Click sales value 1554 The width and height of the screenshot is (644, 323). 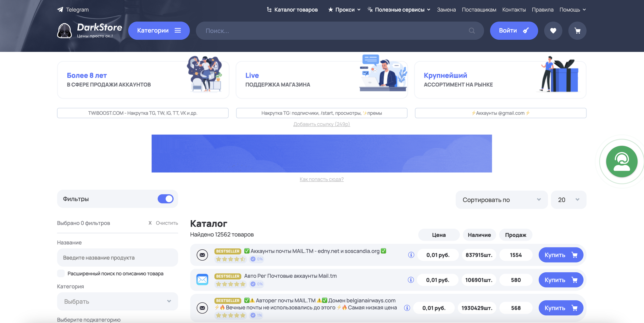516,255
